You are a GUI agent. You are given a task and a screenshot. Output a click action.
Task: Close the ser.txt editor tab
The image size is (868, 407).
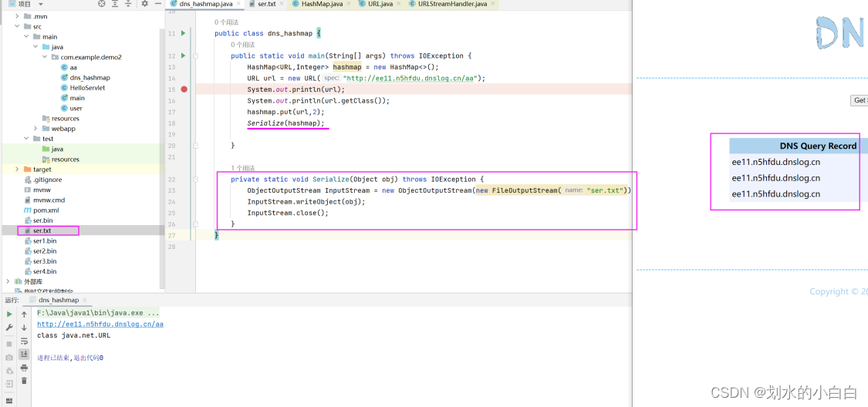point(283,4)
